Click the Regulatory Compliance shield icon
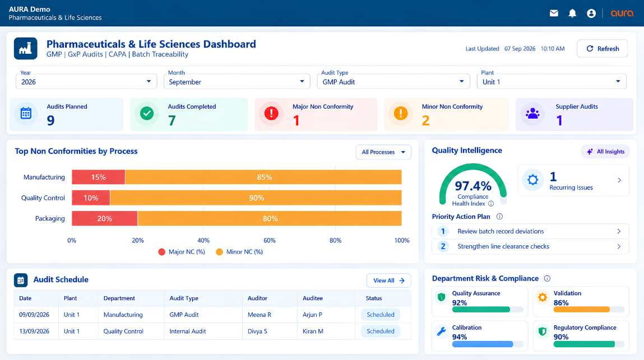Screen dimensions: 644x360 point(543,331)
